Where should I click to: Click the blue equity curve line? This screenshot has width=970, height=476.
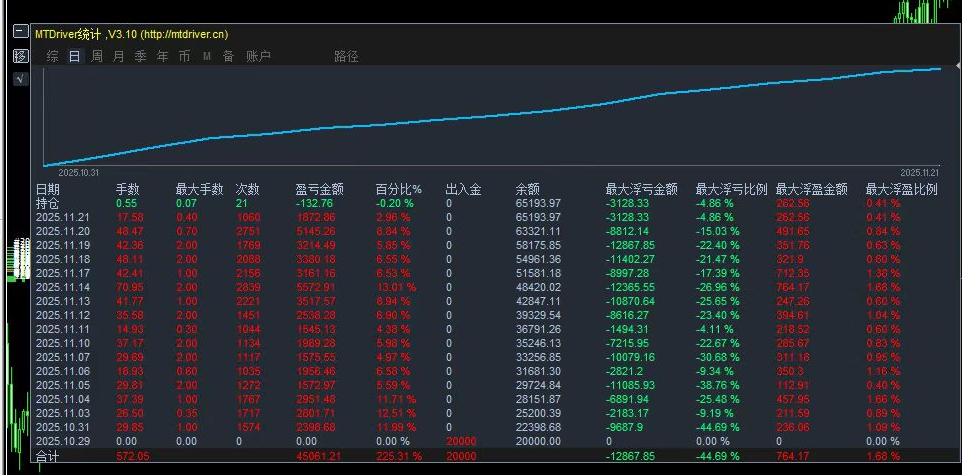pos(492,116)
